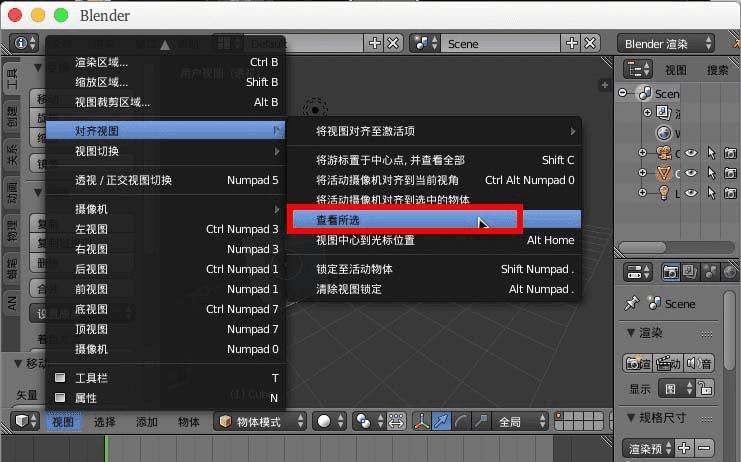Viewport: 741px width, 462px height.
Task: Toggle the 工具栏 checkbox in view menu
Action: coord(60,377)
